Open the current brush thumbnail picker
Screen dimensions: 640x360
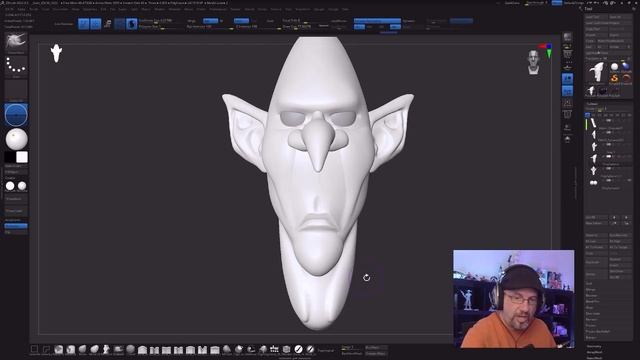[16, 42]
